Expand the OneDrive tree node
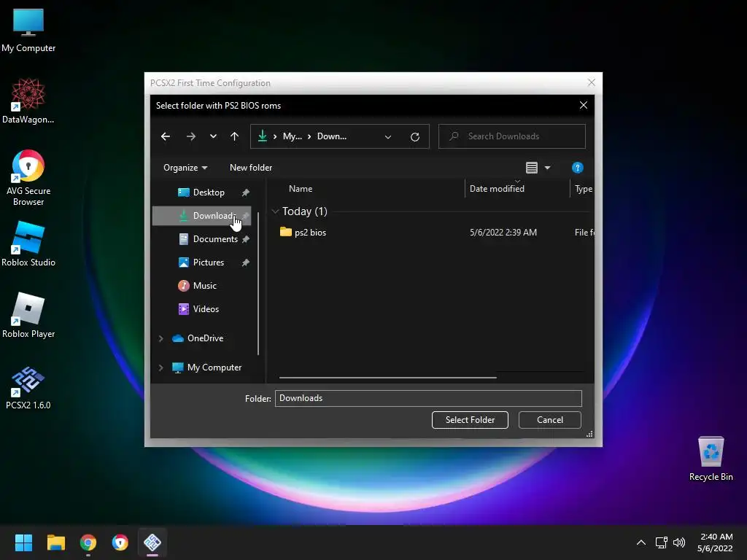This screenshot has height=560, width=747. [161, 338]
